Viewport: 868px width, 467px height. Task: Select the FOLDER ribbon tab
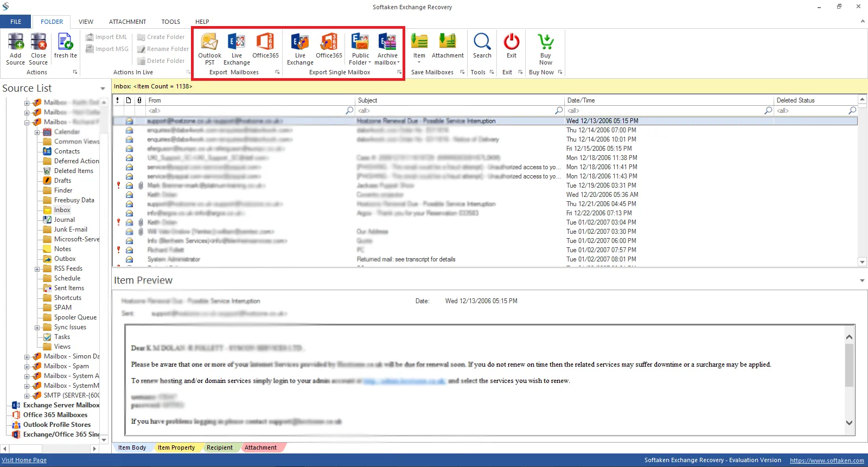[x=52, y=22]
